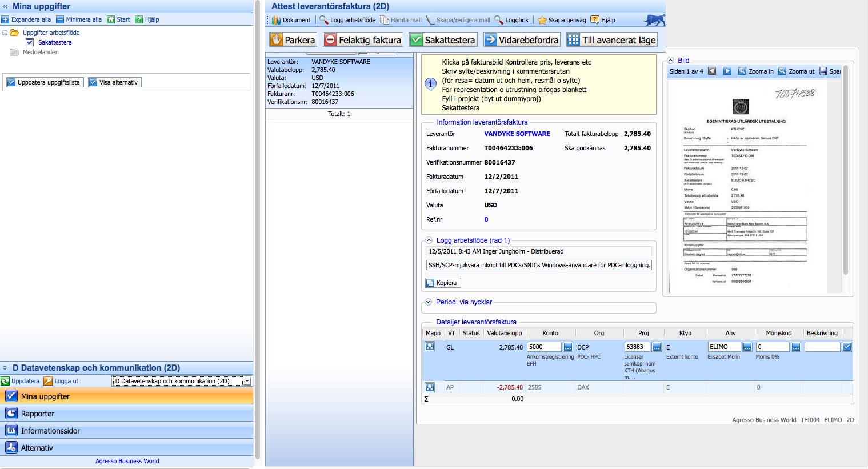This screenshot has height=469, width=868.
Task: Click the Parkera hand icon button
Action: pyautogui.click(x=293, y=39)
